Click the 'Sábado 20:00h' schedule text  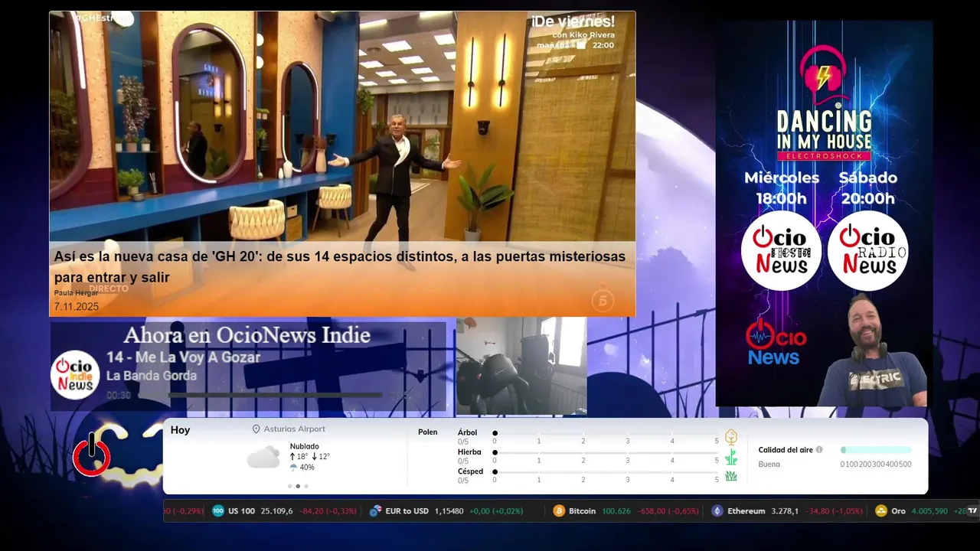867,188
